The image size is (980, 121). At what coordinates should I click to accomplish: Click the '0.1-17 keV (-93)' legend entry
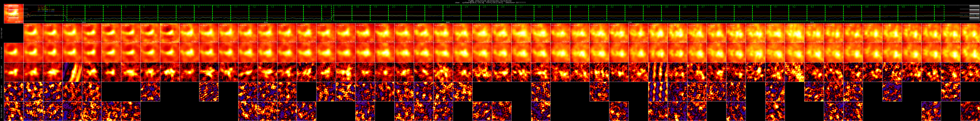point(46,11)
